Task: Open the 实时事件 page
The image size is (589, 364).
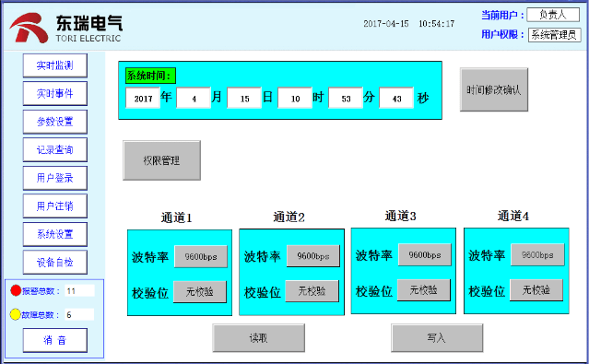Action: (54, 93)
